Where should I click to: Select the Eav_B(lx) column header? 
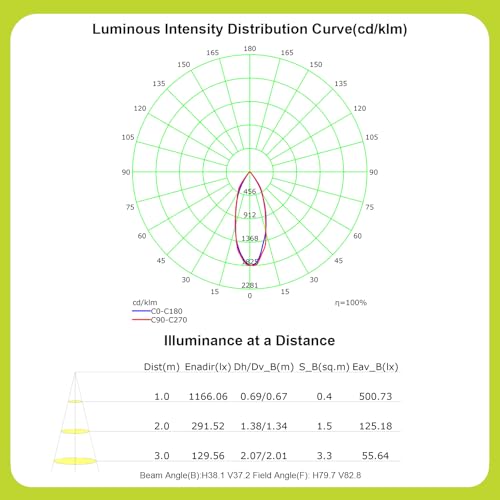point(375,367)
